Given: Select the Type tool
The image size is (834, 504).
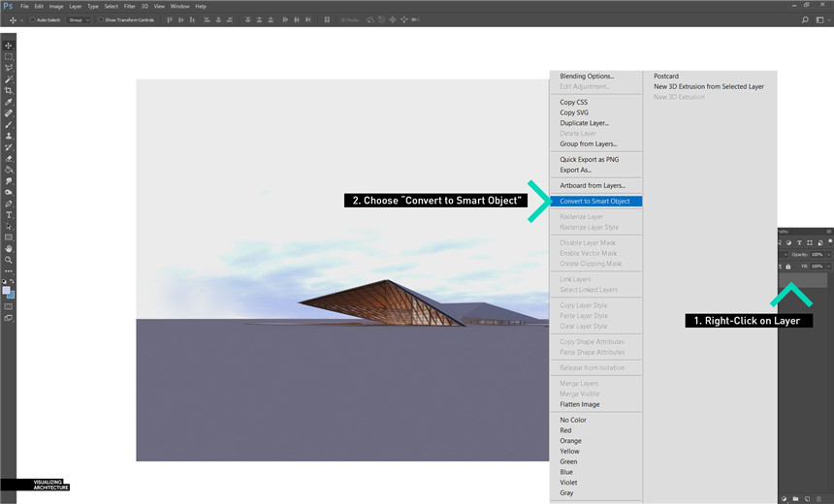Looking at the screenshot, I should click(x=9, y=214).
